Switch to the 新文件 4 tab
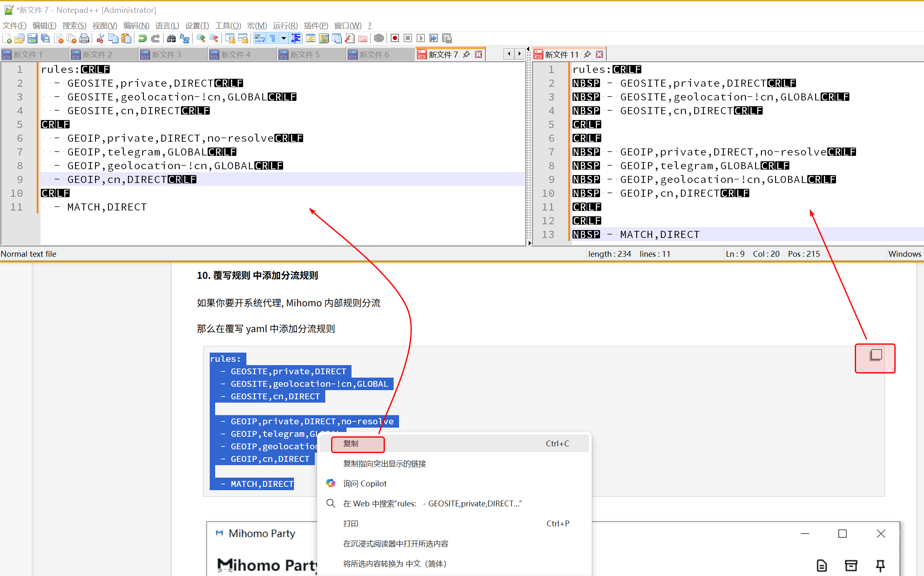The width and height of the screenshot is (924, 576). pyautogui.click(x=236, y=55)
